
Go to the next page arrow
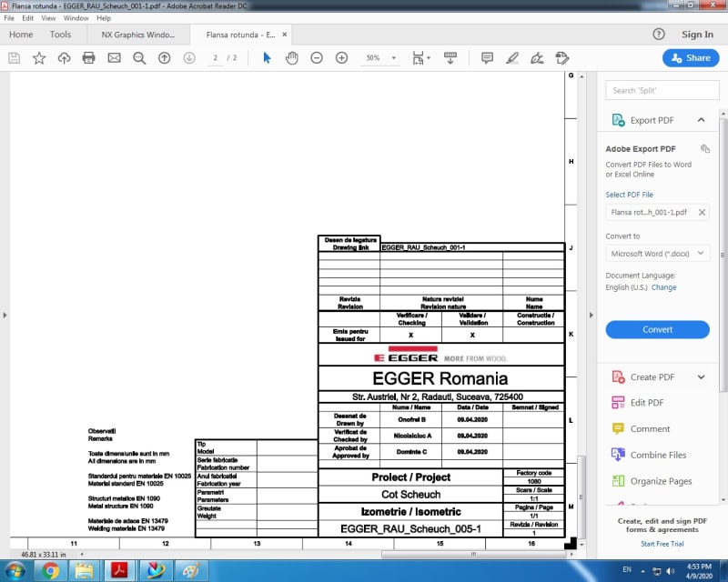point(189,58)
